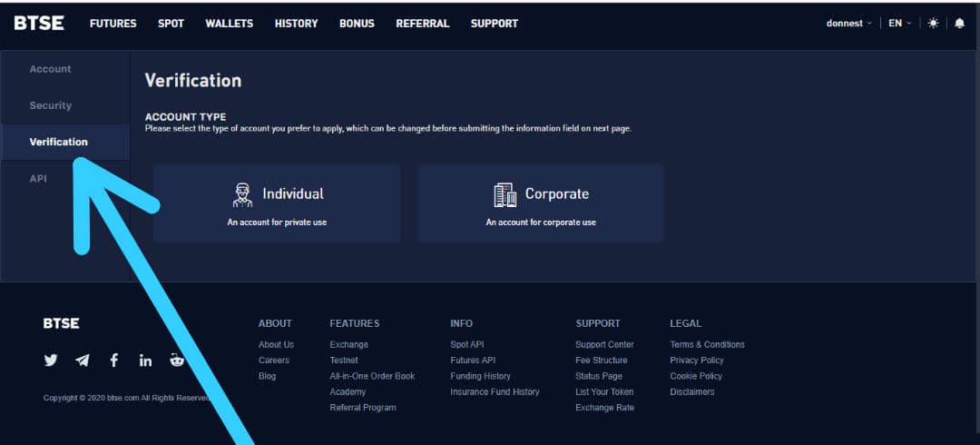Toggle the light theme sun icon
Viewport: 980px width, 445px height.
pyautogui.click(x=933, y=23)
